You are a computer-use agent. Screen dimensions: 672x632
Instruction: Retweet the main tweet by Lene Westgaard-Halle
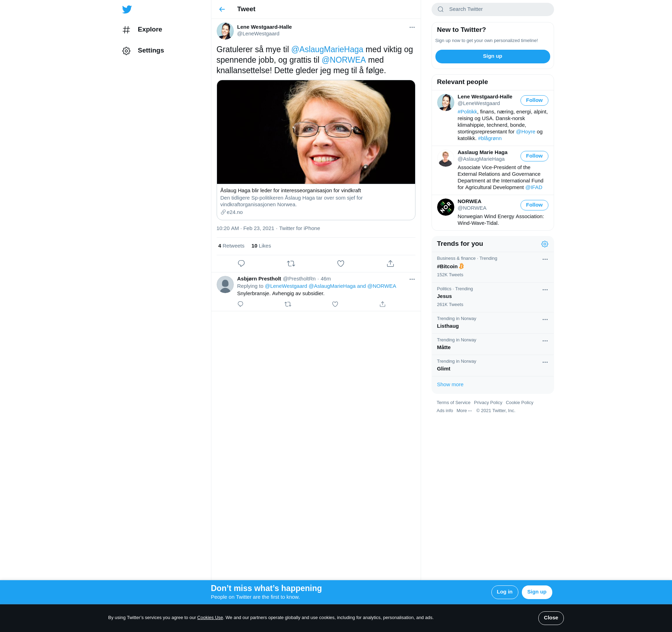[x=291, y=263]
